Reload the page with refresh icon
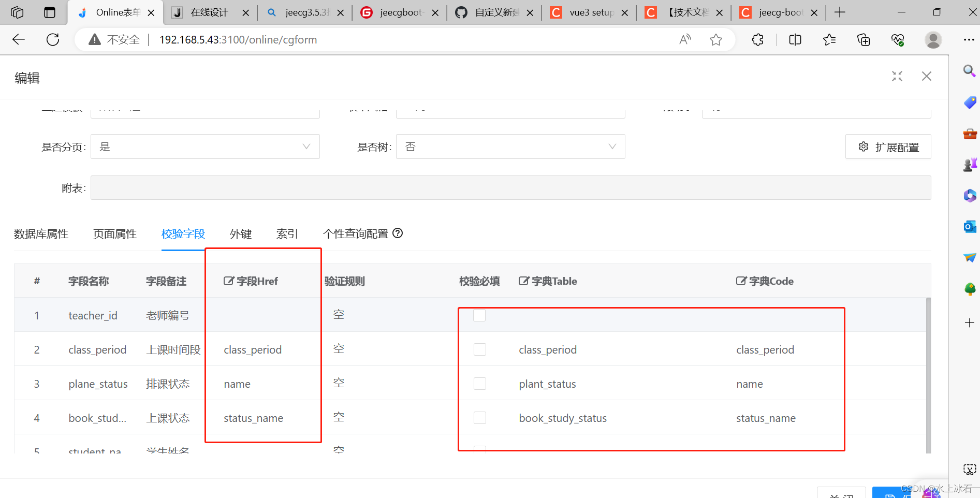This screenshot has height=498, width=980. point(53,40)
